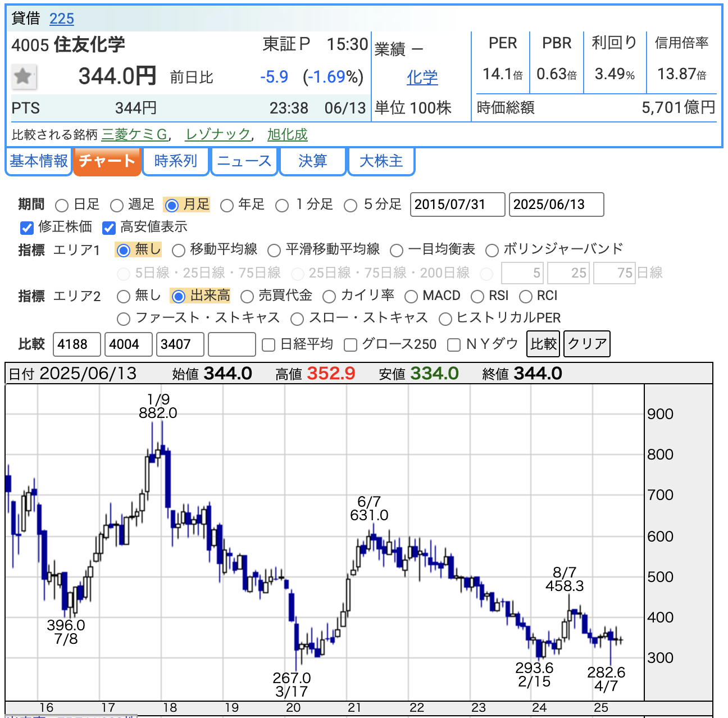The height and width of the screenshot is (718, 728).
Task: Select 月足 period radio button
Action: click(172, 205)
